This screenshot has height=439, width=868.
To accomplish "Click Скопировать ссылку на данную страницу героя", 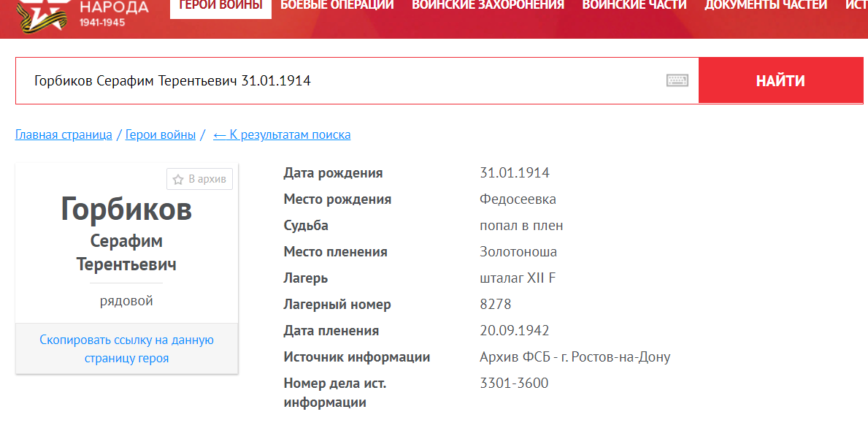I will (x=126, y=349).
